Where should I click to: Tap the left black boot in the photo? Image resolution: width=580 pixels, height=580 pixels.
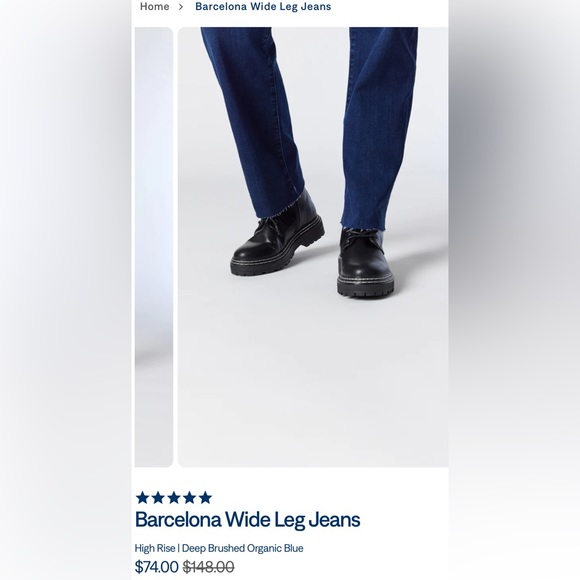(278, 241)
